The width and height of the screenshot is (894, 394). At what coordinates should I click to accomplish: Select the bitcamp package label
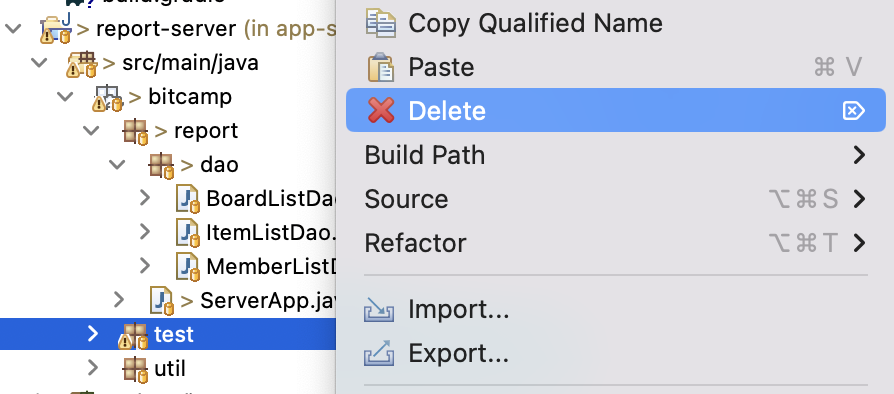tap(190, 97)
